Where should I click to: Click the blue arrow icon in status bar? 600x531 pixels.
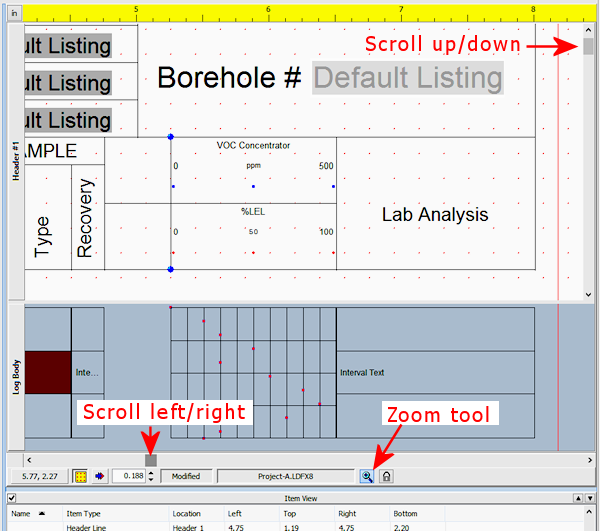99,477
